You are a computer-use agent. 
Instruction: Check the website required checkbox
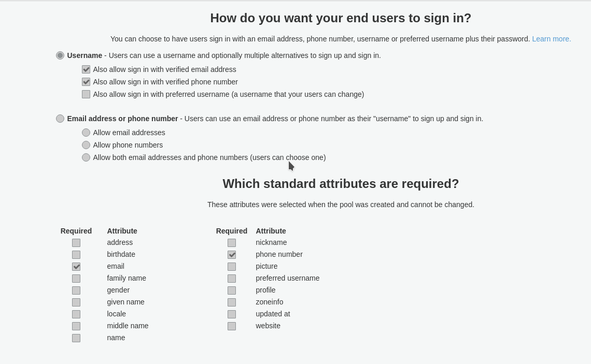click(x=232, y=326)
